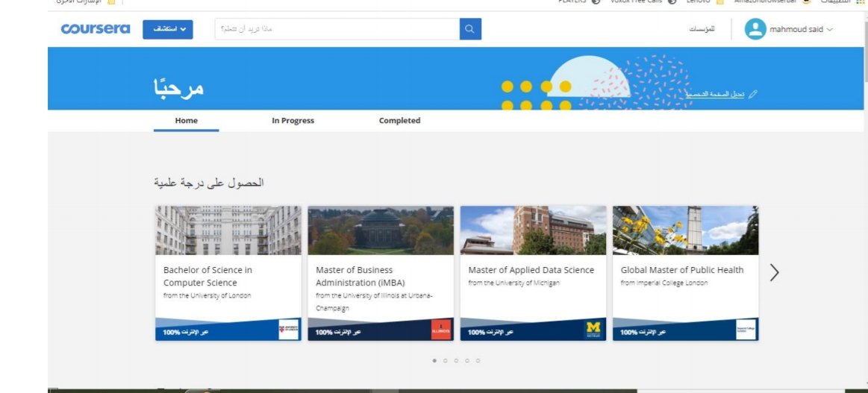Open Global Master of Public Health

pos(682,270)
